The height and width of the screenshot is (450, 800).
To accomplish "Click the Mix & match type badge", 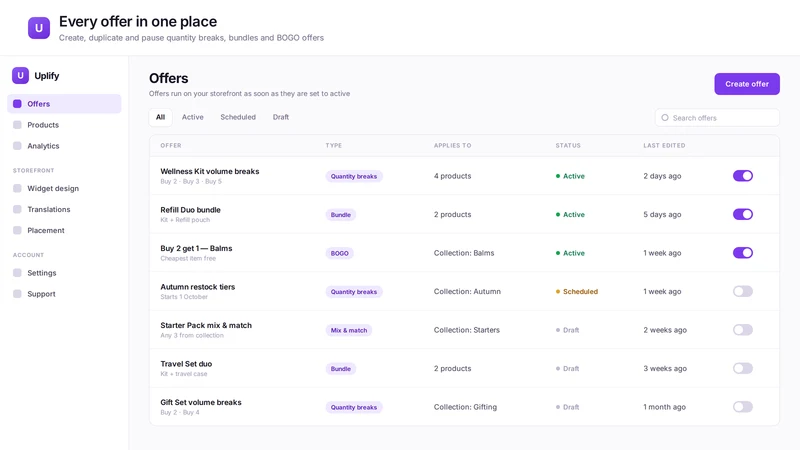I will pos(348,330).
